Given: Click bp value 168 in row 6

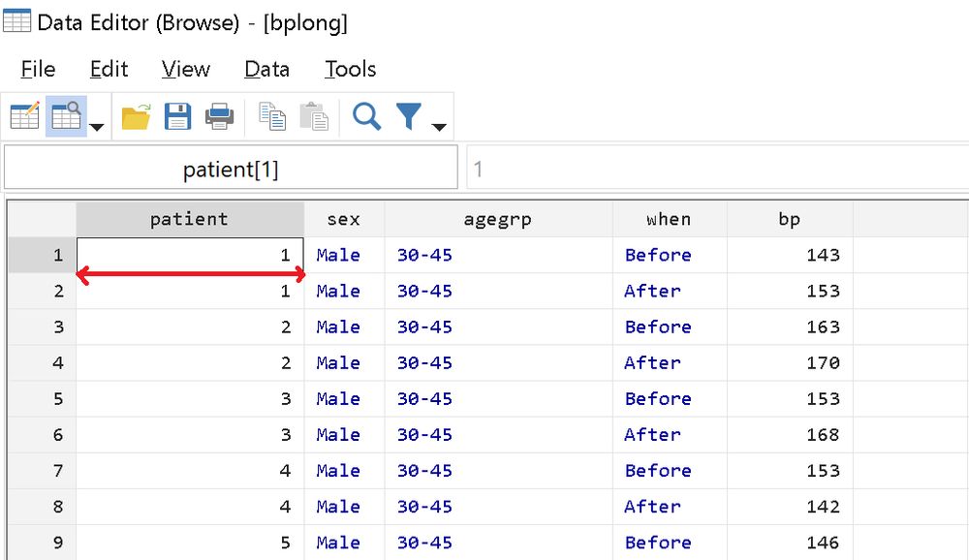Looking at the screenshot, I should tap(790, 434).
